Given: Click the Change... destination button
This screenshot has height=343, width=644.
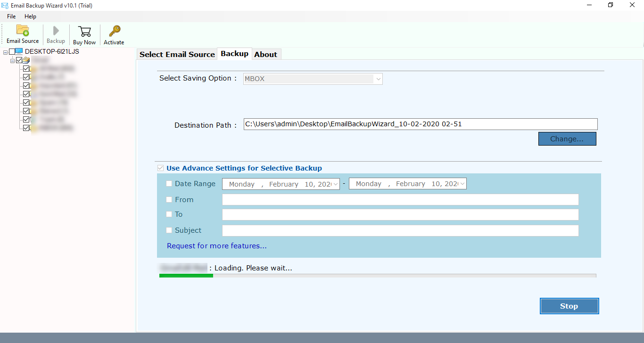Looking at the screenshot, I should click(567, 139).
